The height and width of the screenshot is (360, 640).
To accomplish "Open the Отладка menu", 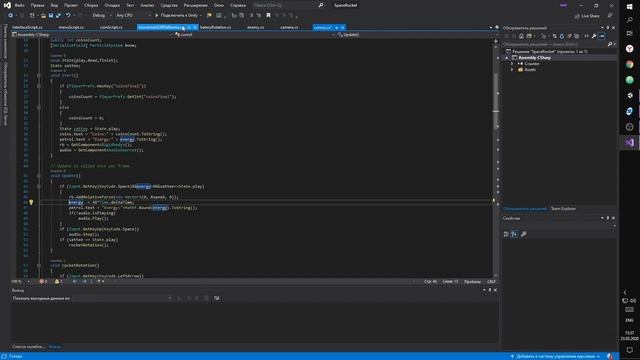I will click(112, 5).
